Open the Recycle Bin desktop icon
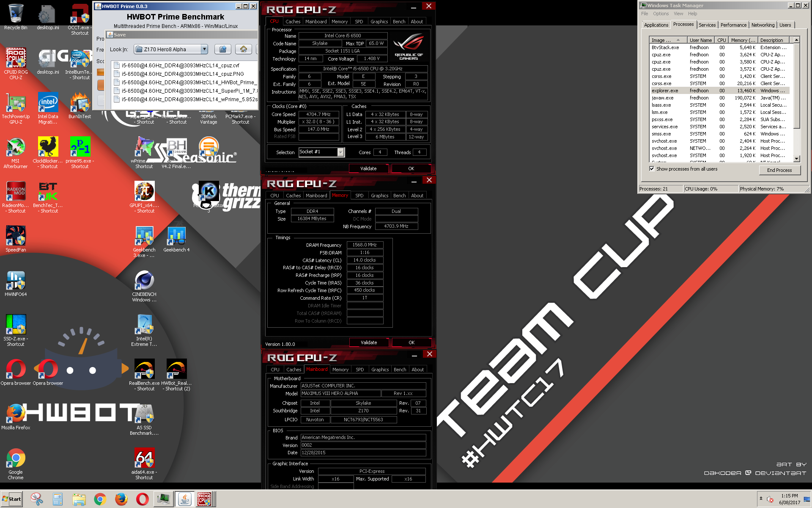This screenshot has height=508, width=812. (16, 17)
